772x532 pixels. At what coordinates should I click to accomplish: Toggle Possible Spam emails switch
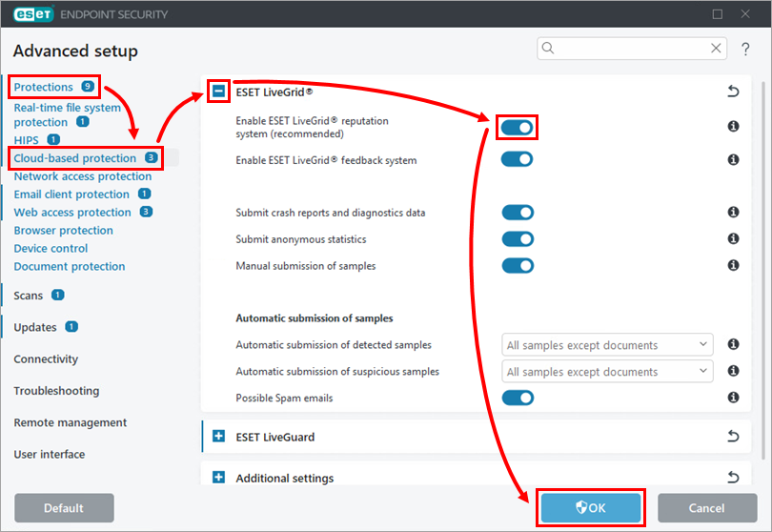pos(518,398)
